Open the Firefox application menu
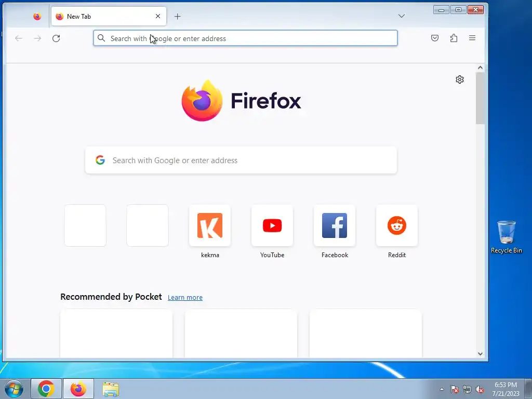 pyautogui.click(x=472, y=38)
